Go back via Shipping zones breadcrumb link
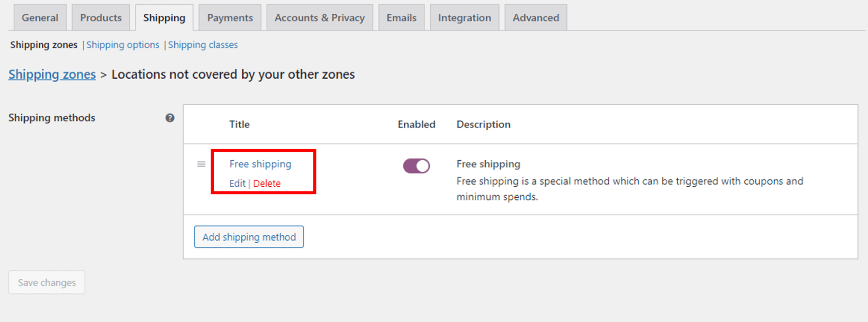Screen dimensions: 868x322 (x=52, y=74)
